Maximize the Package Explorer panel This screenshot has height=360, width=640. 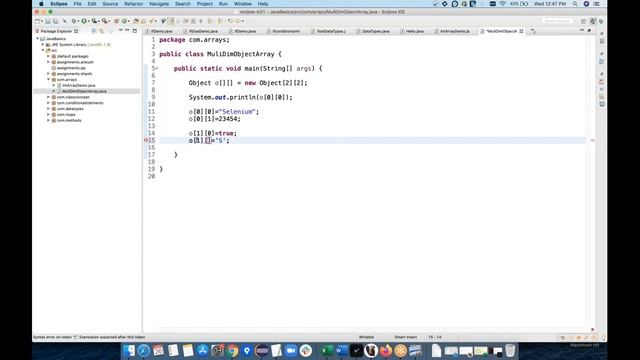(135, 31)
